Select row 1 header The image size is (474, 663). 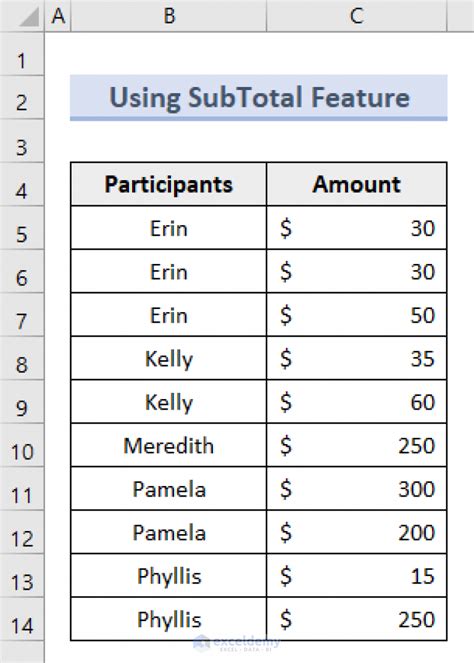pos(22,55)
